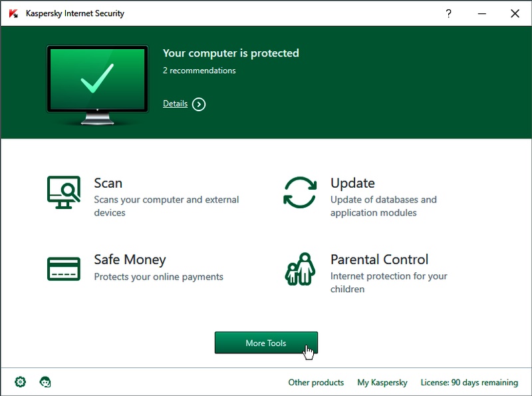532x396 pixels.
Task: Open My Kaspersky
Action: pyautogui.click(x=384, y=383)
